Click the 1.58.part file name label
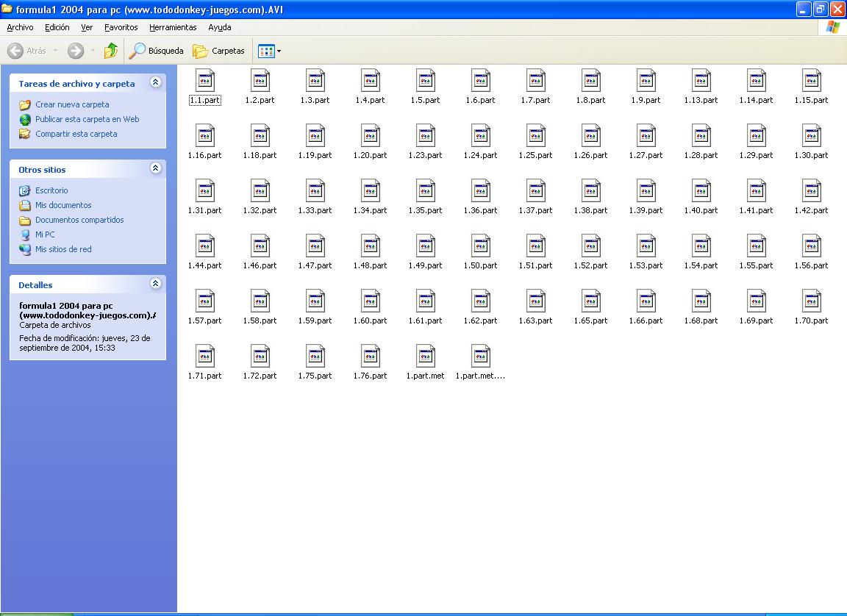Viewport: 847px width, 616px height. [260, 320]
